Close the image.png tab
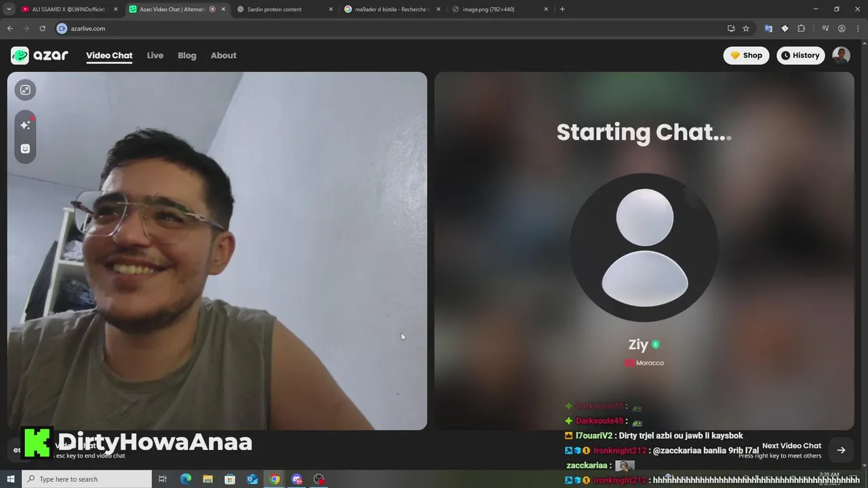Screen dimensions: 868x488 pyautogui.click(x=546, y=9)
